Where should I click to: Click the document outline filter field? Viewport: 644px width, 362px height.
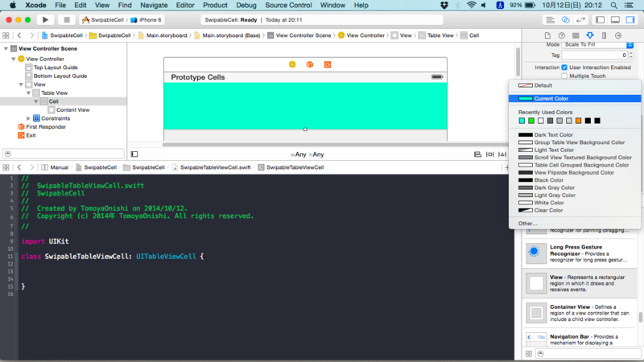64,154
